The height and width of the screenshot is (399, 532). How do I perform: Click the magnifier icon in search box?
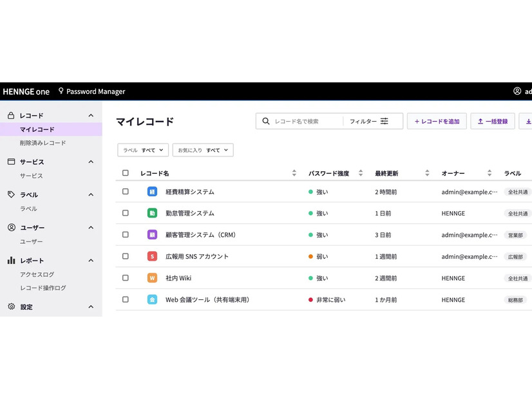pos(266,121)
